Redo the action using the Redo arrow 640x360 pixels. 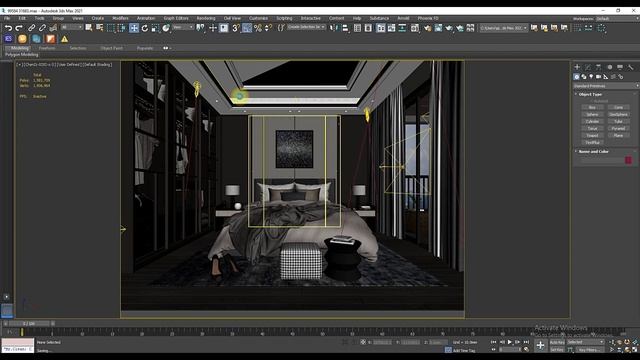(19, 28)
